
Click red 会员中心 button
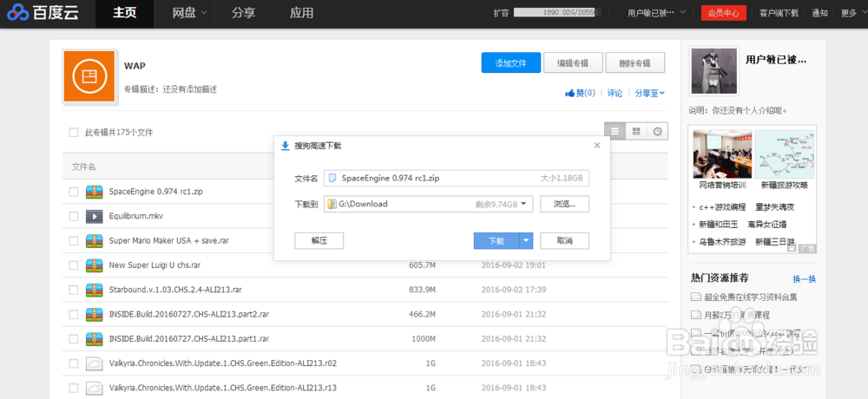pyautogui.click(x=724, y=13)
